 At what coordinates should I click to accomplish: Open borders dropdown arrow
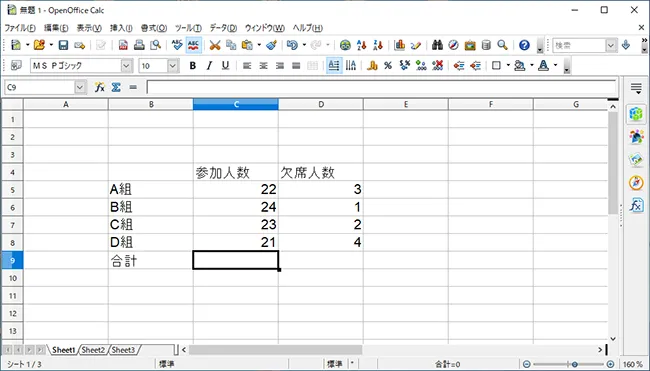pyautogui.click(x=508, y=65)
